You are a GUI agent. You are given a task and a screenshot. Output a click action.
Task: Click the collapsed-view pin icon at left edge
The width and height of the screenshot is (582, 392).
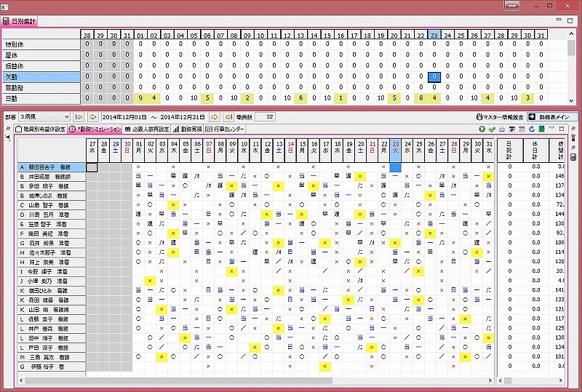(x=8, y=137)
